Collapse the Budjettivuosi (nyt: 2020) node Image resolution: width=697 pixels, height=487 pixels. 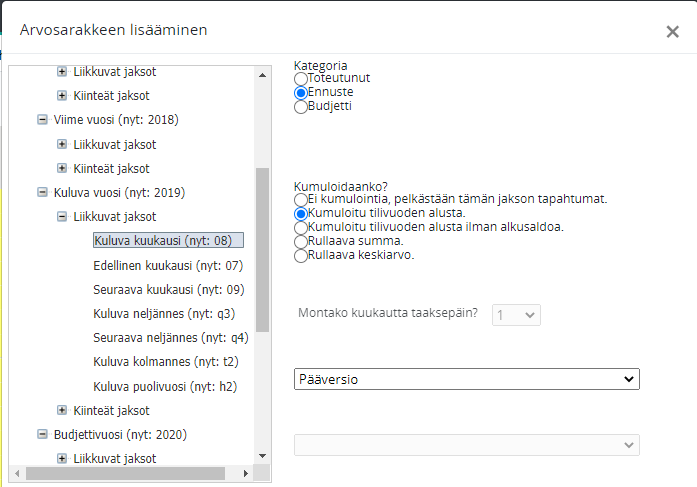click(42, 435)
